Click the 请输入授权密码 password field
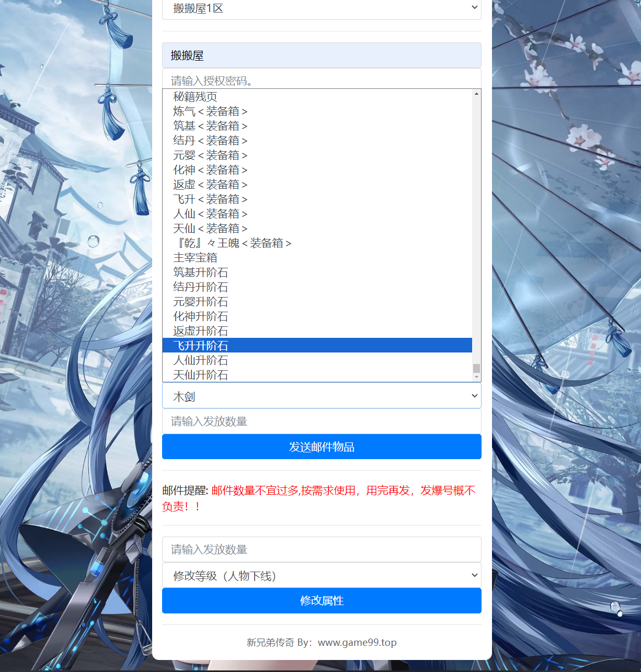This screenshot has height=672, width=641. [321, 79]
